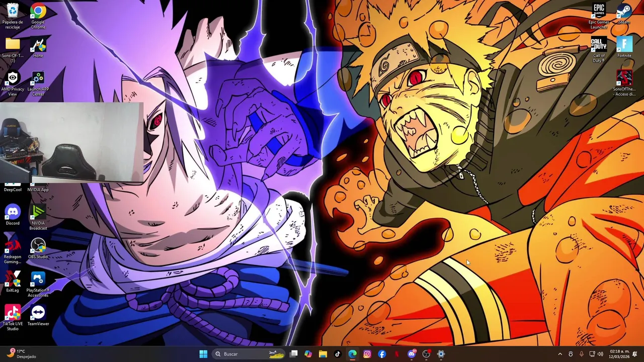Switch to OBS Studio in the taskbar
The width and height of the screenshot is (644, 362).
(x=426, y=354)
